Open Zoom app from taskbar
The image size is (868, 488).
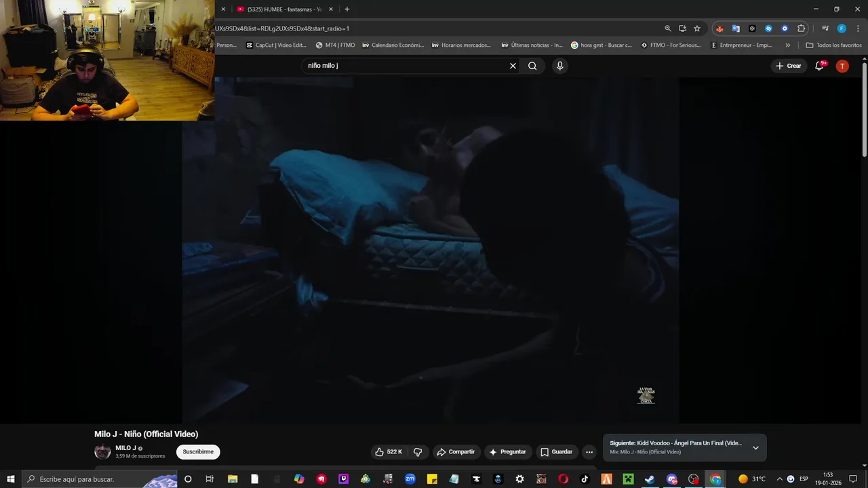[410, 479]
